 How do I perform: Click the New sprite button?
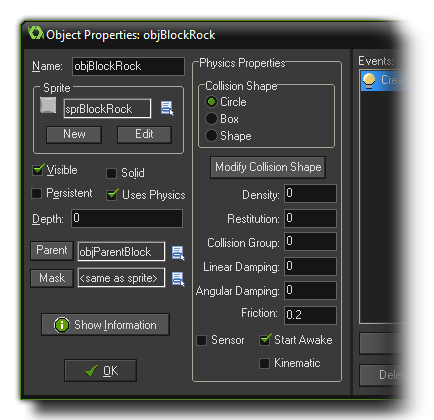(x=74, y=134)
